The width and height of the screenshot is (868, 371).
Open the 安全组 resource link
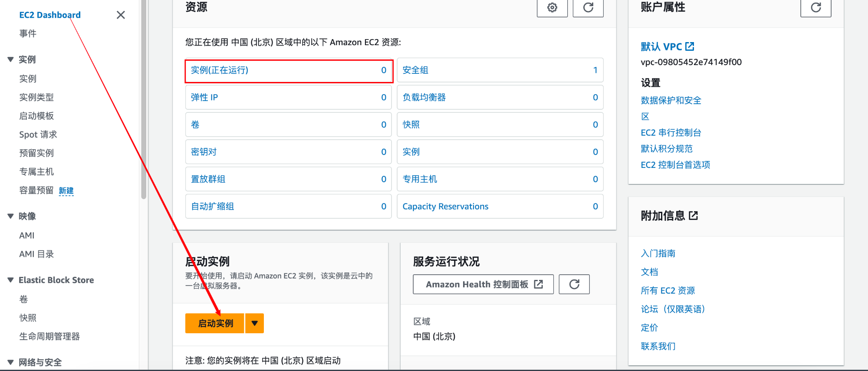(x=415, y=70)
